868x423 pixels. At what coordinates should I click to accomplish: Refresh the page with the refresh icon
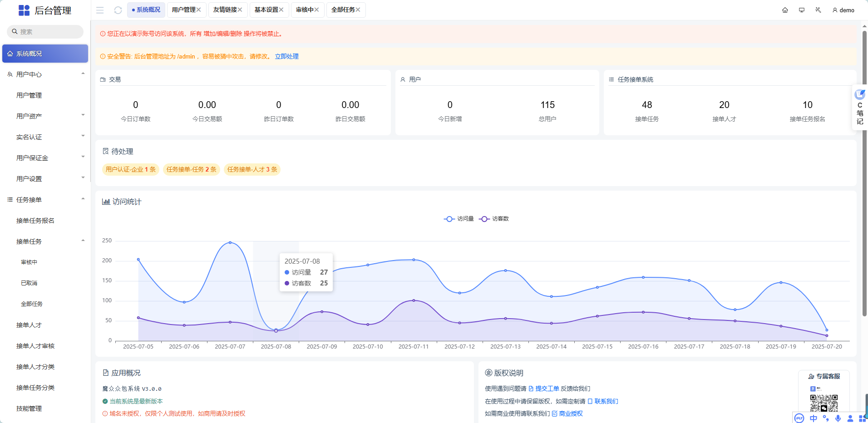tap(118, 10)
